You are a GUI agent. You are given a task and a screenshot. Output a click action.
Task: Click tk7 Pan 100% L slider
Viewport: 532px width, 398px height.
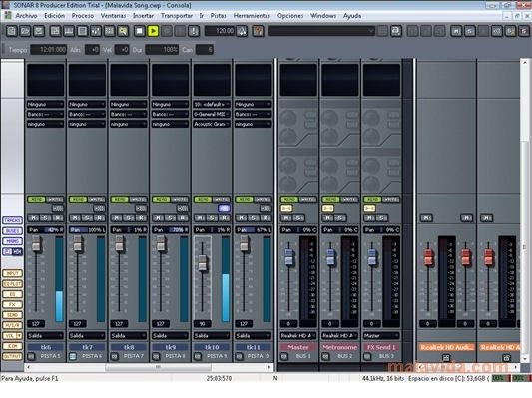pos(87,229)
